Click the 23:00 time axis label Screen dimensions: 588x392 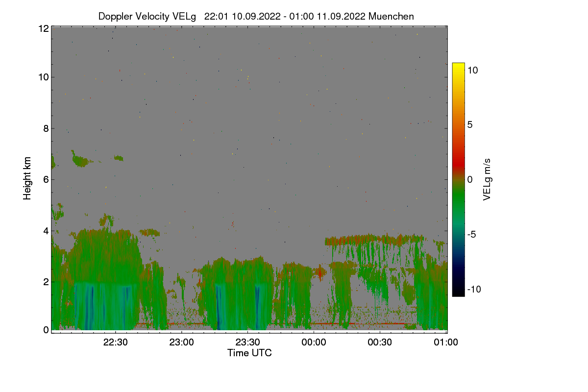tap(182, 343)
